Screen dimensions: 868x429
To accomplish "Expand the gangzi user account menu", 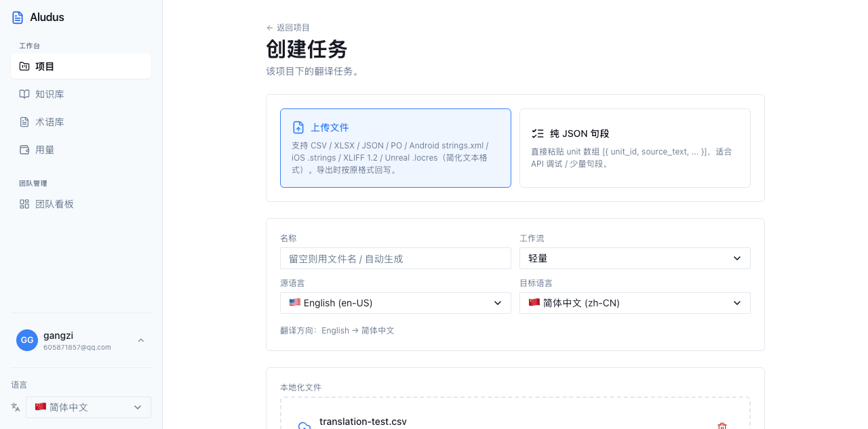I will coord(81,340).
